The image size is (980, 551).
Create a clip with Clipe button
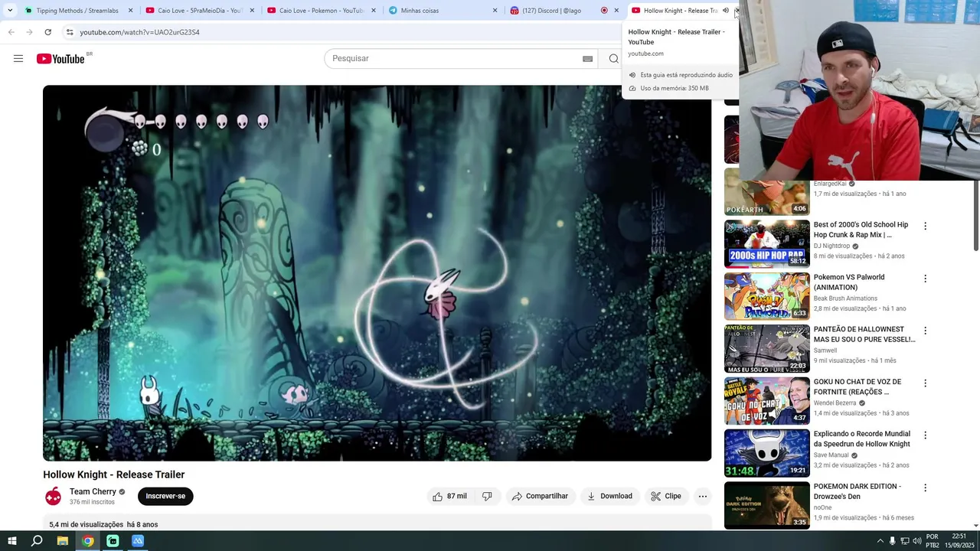pyautogui.click(x=666, y=496)
